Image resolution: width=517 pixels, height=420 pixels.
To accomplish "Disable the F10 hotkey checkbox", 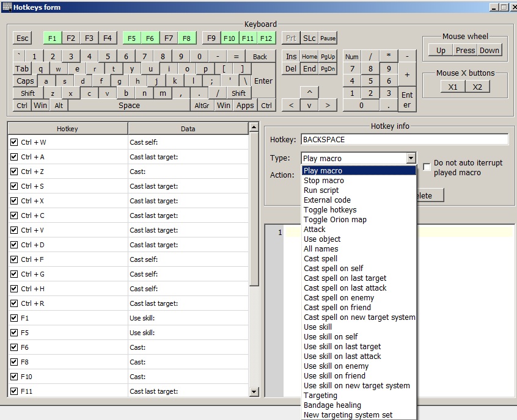I will [x=14, y=377].
